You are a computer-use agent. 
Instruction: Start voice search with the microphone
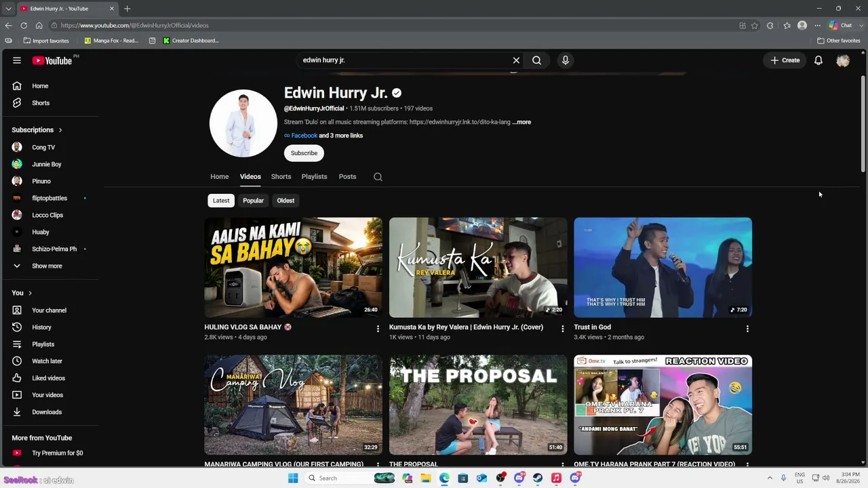(566, 60)
